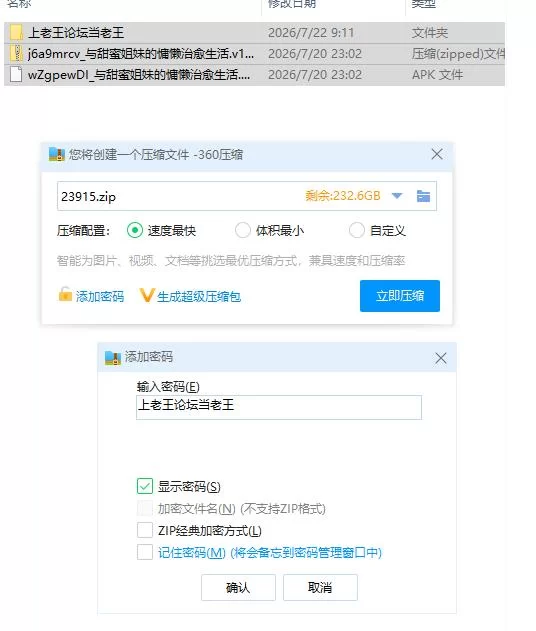Image resolution: width=536 pixels, height=631 pixels.
Task: Click the 文件夹 type cell
Action: point(429,33)
